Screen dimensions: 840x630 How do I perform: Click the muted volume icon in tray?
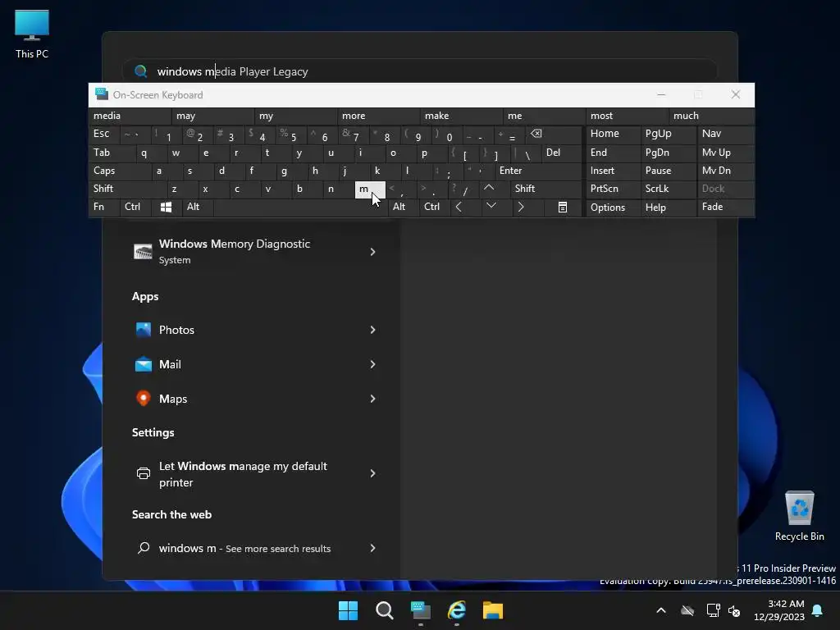click(x=734, y=610)
